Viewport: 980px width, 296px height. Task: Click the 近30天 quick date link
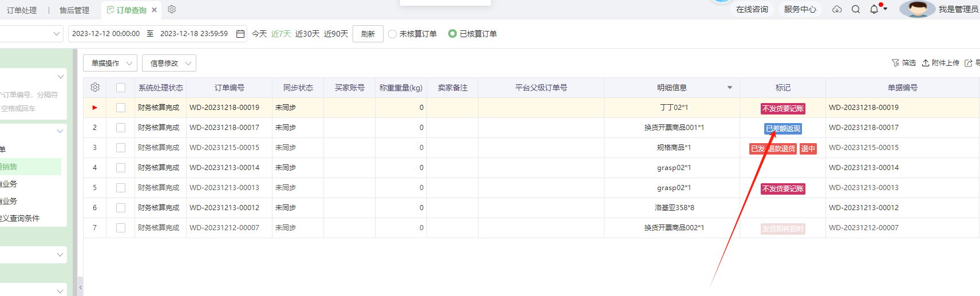307,34
